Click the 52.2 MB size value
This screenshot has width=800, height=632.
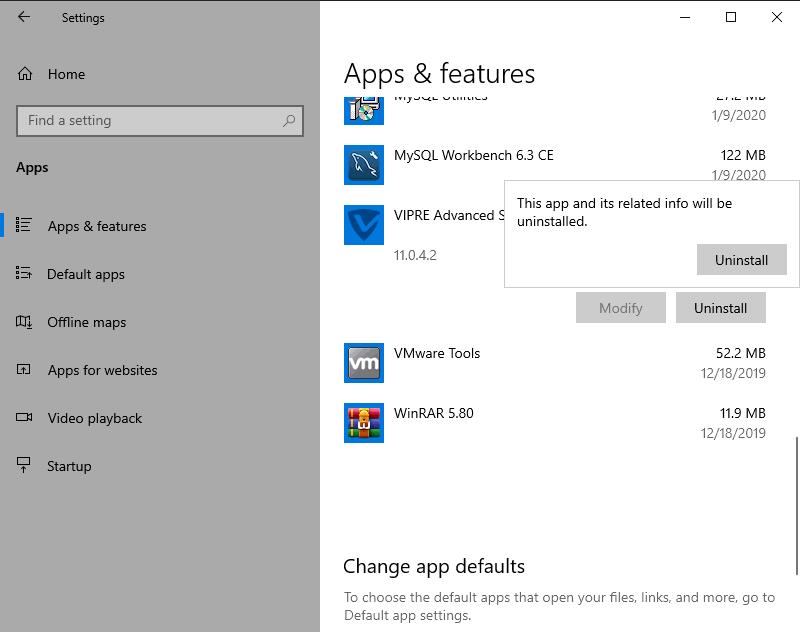[x=740, y=353]
